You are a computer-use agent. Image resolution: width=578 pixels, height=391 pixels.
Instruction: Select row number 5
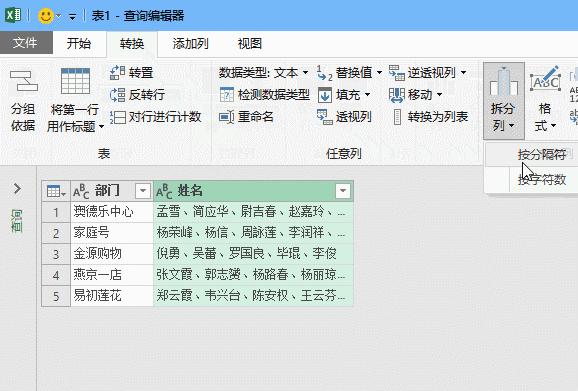[x=56, y=296]
